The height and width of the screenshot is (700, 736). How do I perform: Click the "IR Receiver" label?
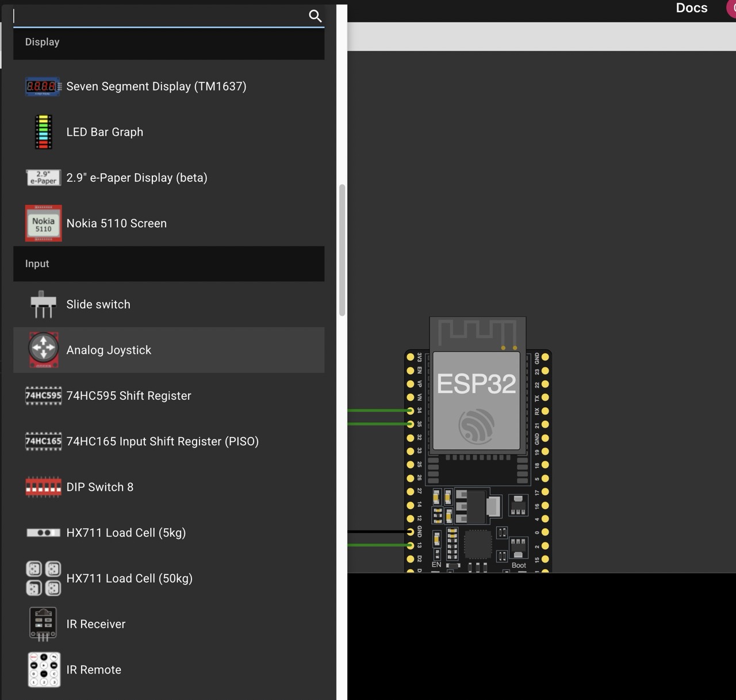pyautogui.click(x=96, y=624)
